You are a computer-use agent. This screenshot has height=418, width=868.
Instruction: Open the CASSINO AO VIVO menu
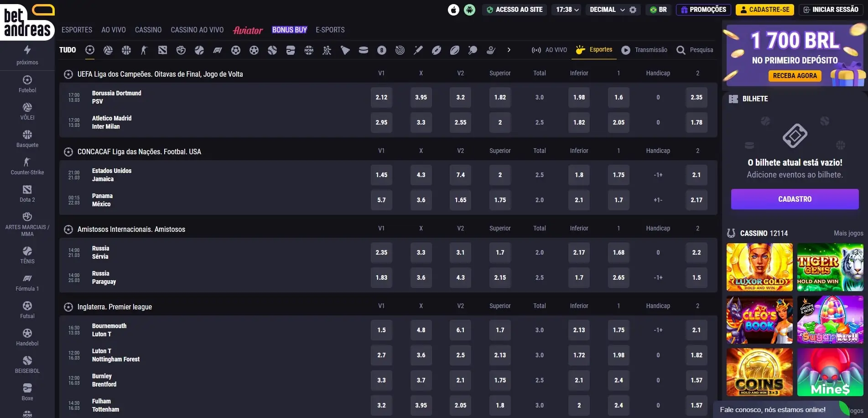click(197, 30)
